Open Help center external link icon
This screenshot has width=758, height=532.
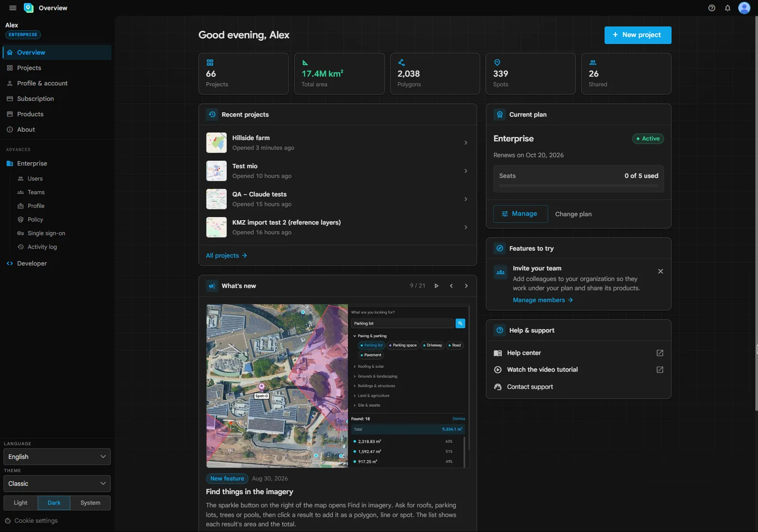pyautogui.click(x=660, y=353)
